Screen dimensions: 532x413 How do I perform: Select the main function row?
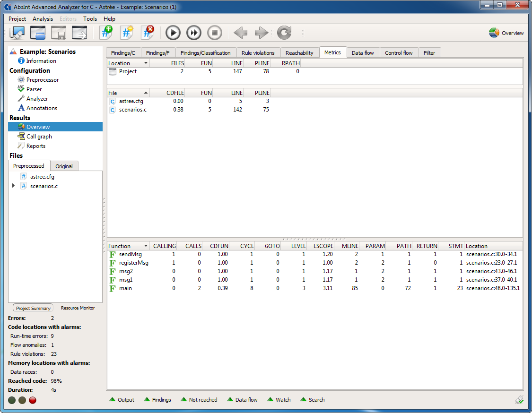tap(314, 288)
